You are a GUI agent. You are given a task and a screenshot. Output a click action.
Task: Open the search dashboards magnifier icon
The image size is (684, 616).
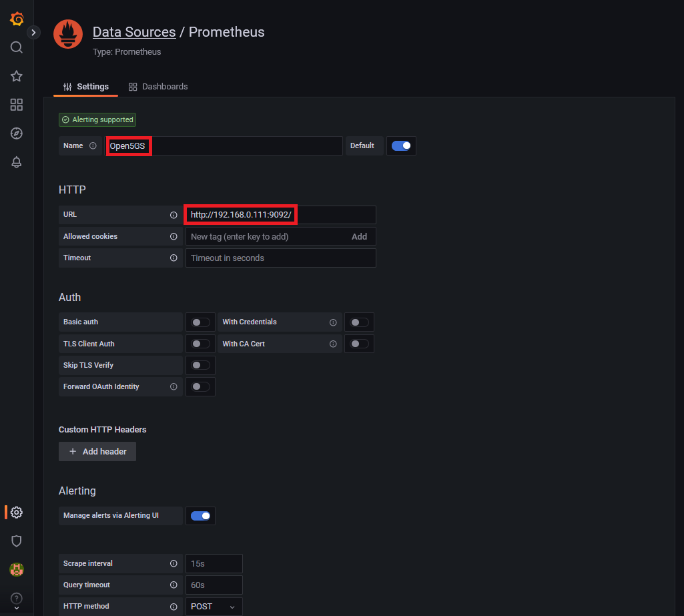(17, 47)
